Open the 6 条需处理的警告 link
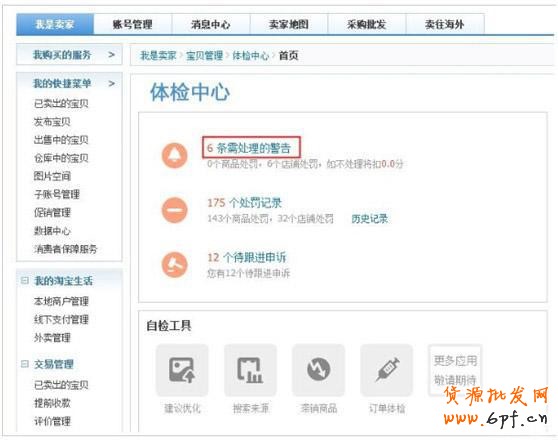 coord(249,148)
